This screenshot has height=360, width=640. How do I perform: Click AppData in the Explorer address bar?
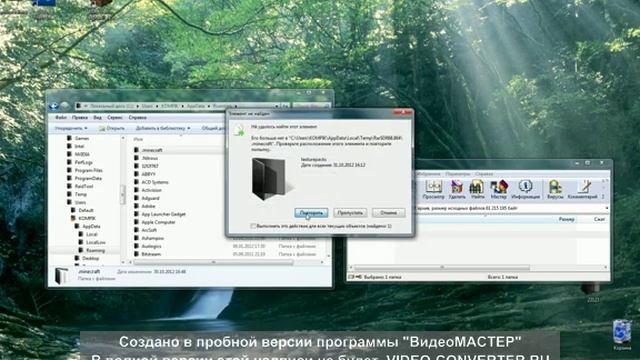click(196, 106)
